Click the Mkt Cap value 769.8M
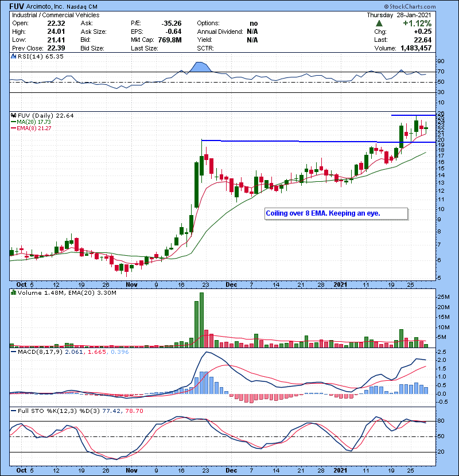 click(170, 40)
